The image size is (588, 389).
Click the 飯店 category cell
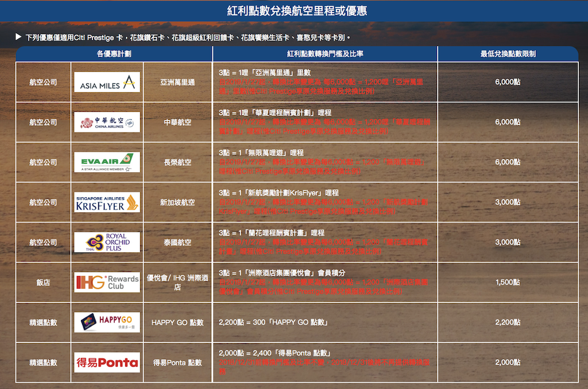[43, 282]
